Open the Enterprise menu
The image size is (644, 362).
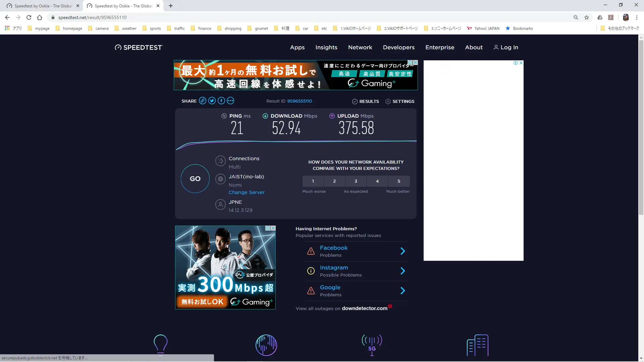click(x=440, y=48)
